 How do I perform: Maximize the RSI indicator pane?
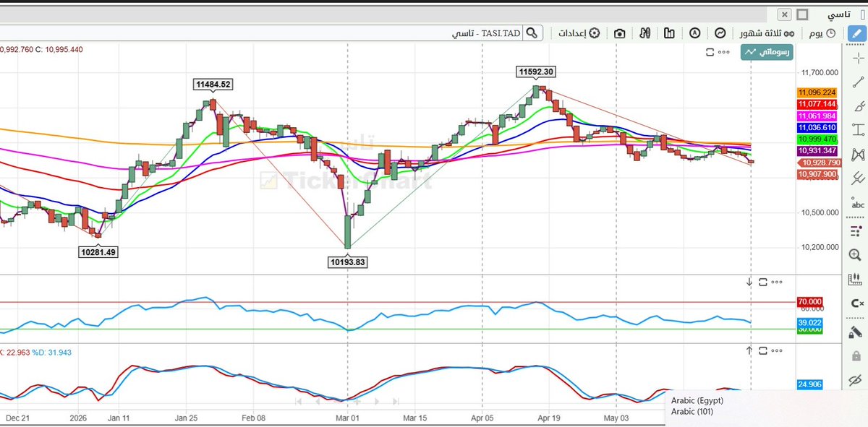[762, 282]
